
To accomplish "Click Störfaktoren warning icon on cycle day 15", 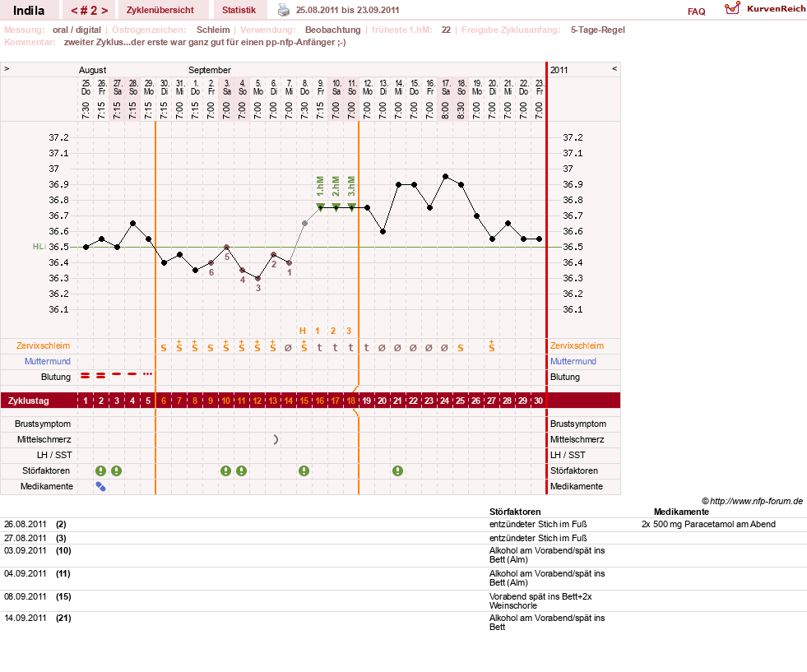I will [x=304, y=470].
